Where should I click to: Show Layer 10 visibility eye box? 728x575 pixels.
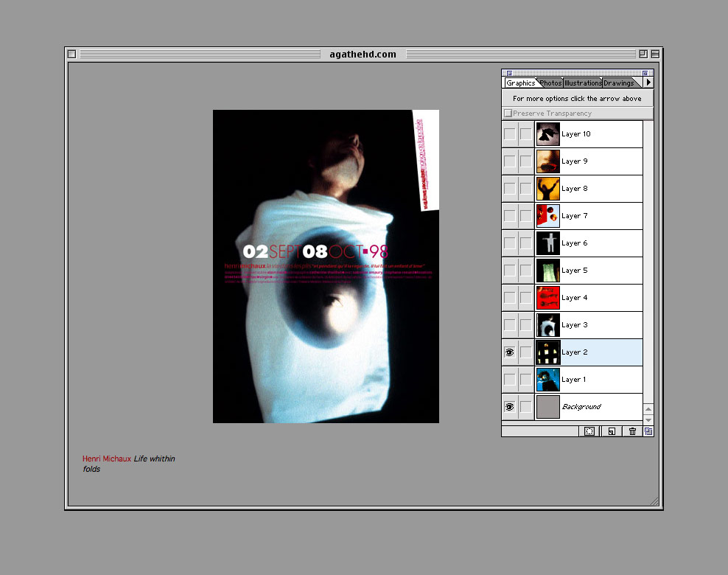(510, 133)
